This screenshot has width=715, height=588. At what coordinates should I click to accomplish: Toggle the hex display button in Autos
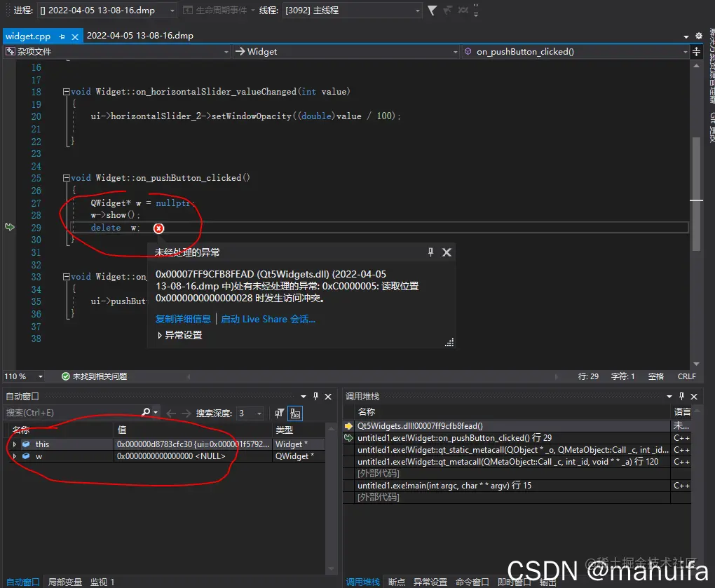coord(295,413)
